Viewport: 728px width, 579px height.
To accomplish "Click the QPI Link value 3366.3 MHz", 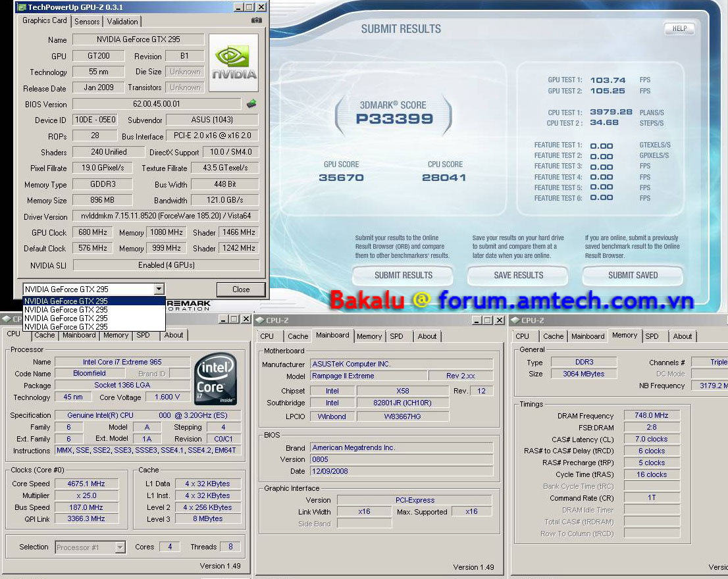I will coord(86,518).
